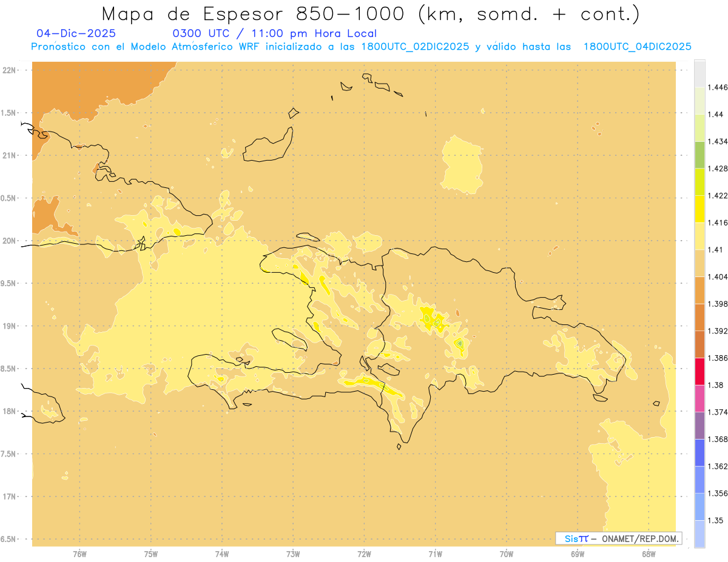
Task: Click the longitude label '68W'
Action: click(648, 554)
